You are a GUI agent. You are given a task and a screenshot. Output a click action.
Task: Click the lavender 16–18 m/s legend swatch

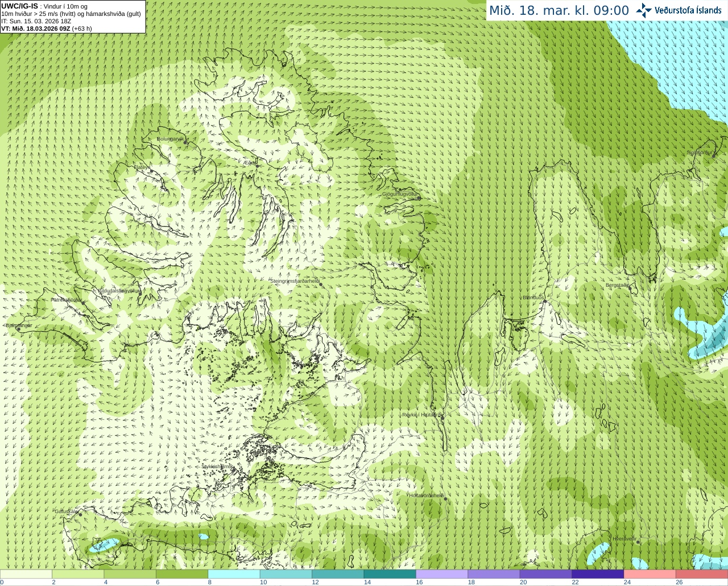pos(442,574)
